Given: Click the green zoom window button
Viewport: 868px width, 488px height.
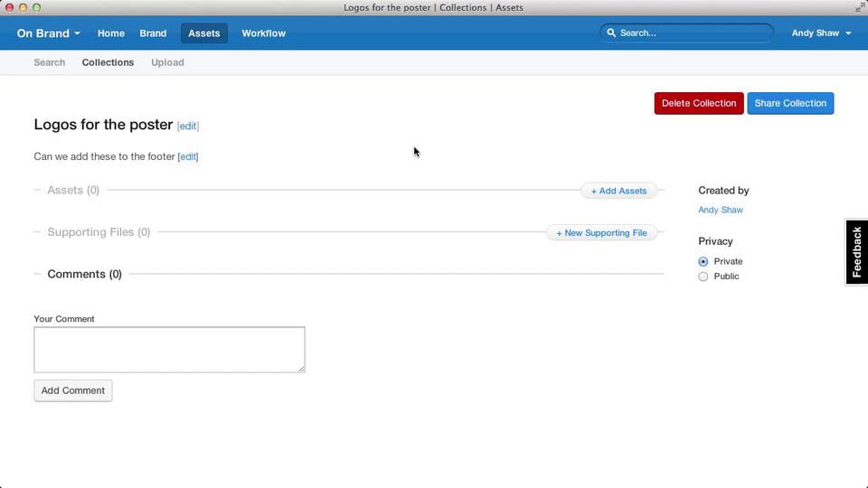Looking at the screenshot, I should tap(36, 7).
